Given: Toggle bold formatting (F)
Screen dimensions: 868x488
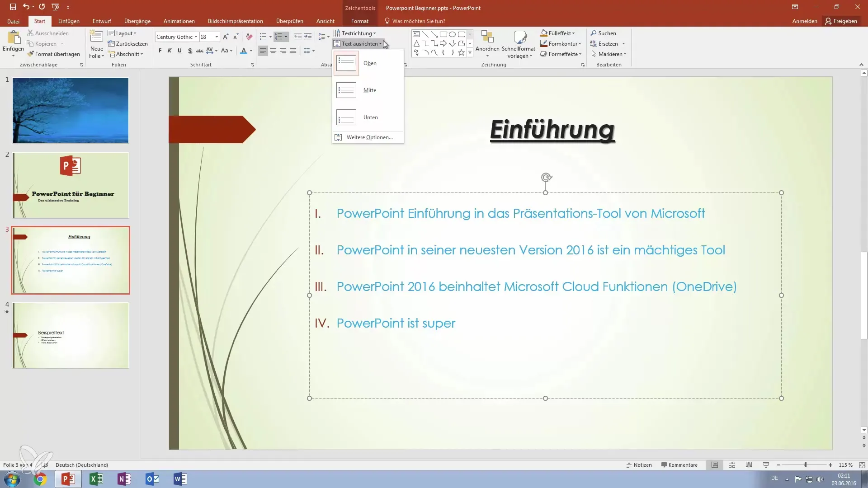Looking at the screenshot, I should coord(160,51).
